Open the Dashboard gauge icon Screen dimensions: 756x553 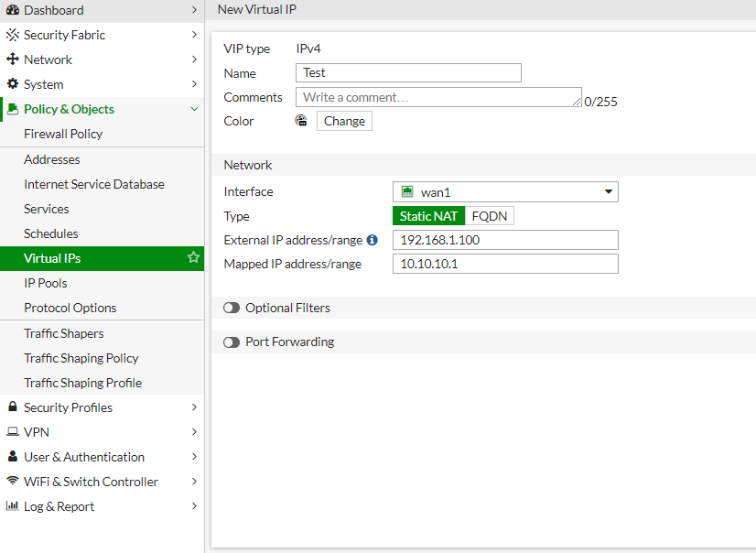pyautogui.click(x=12, y=9)
